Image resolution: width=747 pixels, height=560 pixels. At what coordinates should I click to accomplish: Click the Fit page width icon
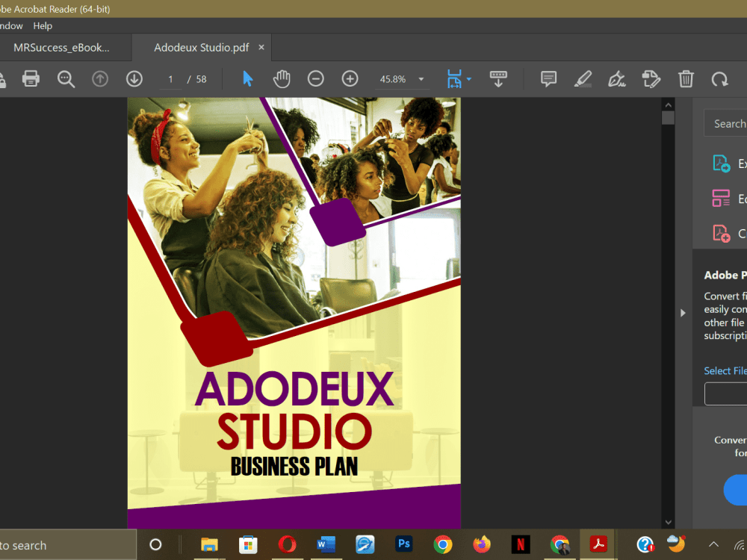(454, 79)
